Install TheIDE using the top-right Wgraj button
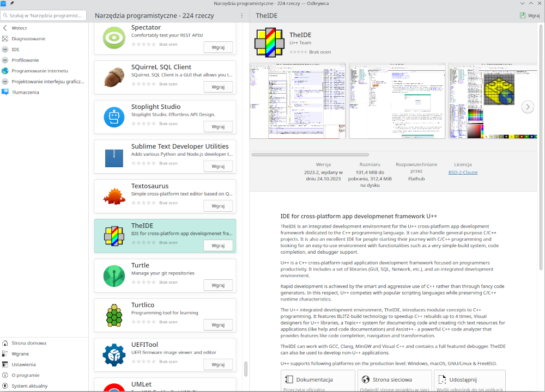This screenshot has height=392, width=545. (x=530, y=16)
